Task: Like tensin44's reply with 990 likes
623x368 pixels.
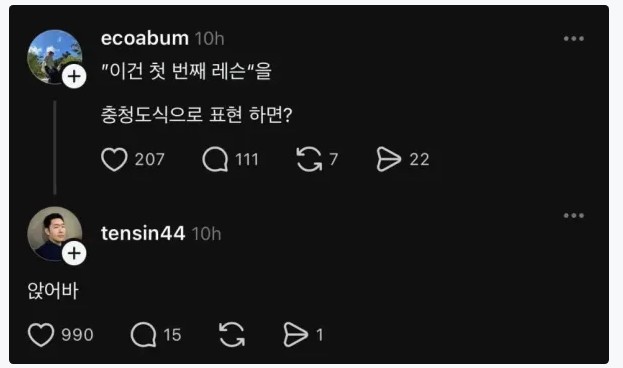Action: pyautogui.click(x=41, y=335)
